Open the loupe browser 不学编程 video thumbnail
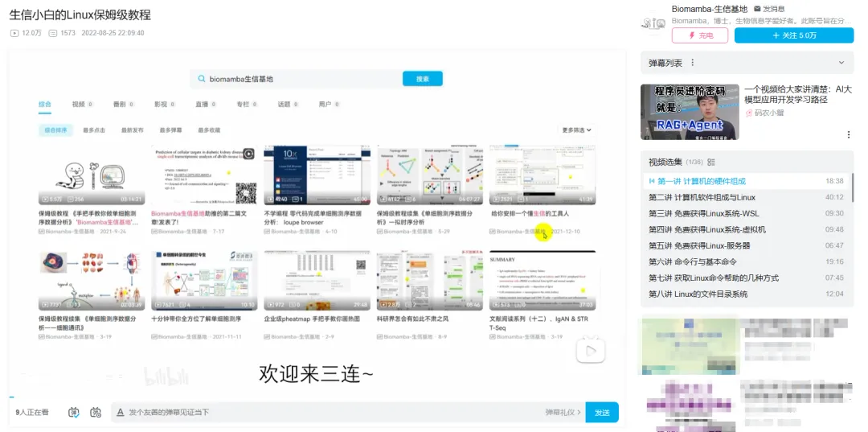The height and width of the screenshot is (432, 868). point(317,175)
